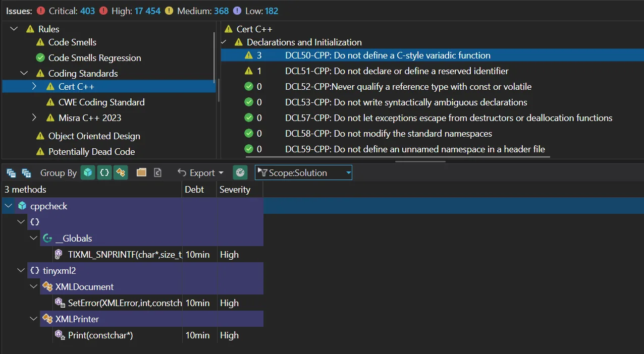Click warning icon beside Misra C++ 2023

point(50,118)
